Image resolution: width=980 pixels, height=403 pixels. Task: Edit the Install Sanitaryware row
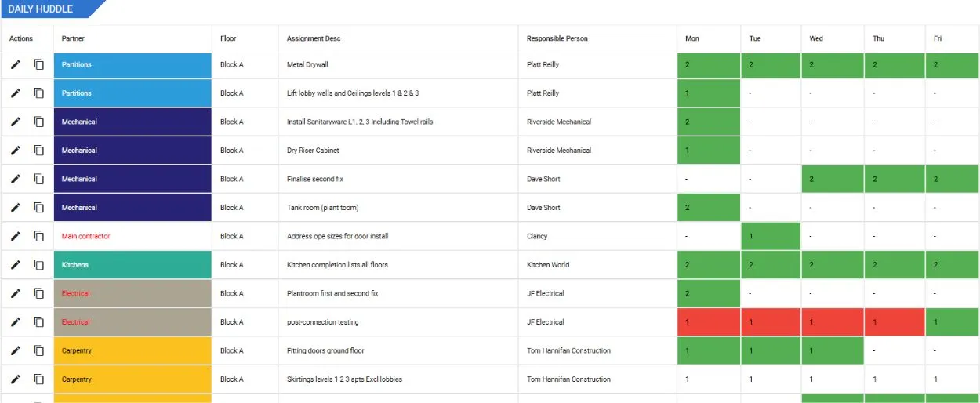pos(15,122)
